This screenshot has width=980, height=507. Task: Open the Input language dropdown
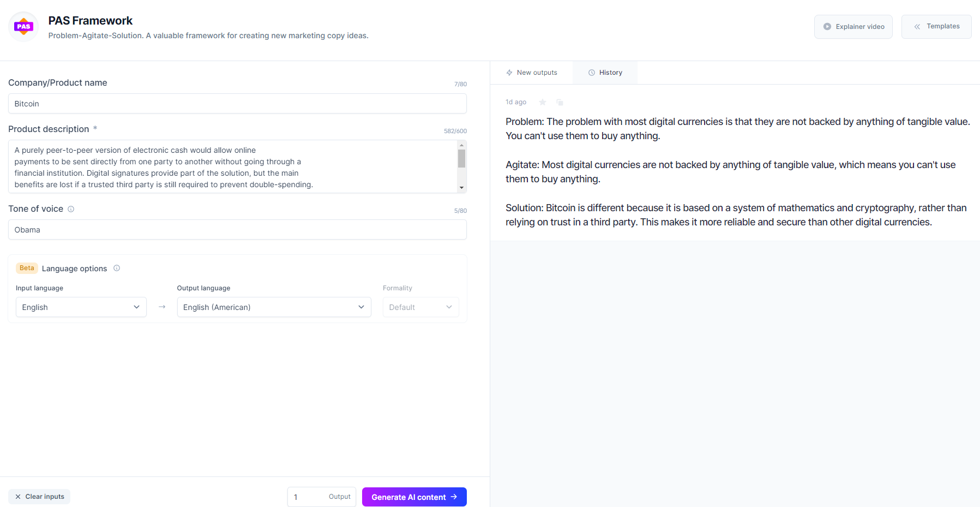[x=81, y=307]
